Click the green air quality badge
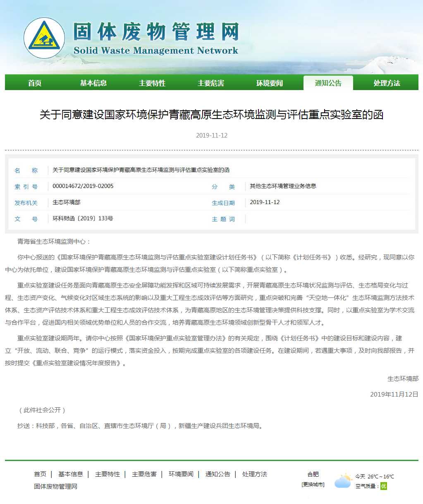 pyautogui.click(x=384, y=486)
